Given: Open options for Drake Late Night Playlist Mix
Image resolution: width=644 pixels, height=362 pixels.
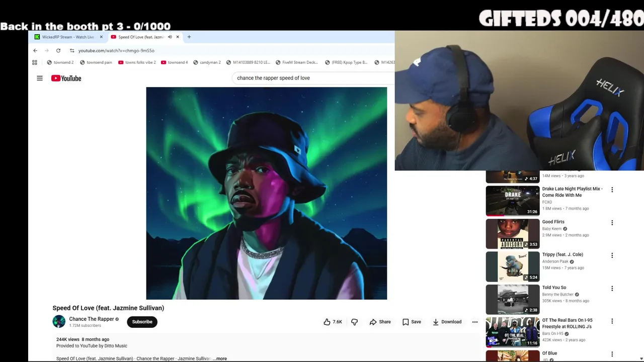Looking at the screenshot, I should coord(612,190).
